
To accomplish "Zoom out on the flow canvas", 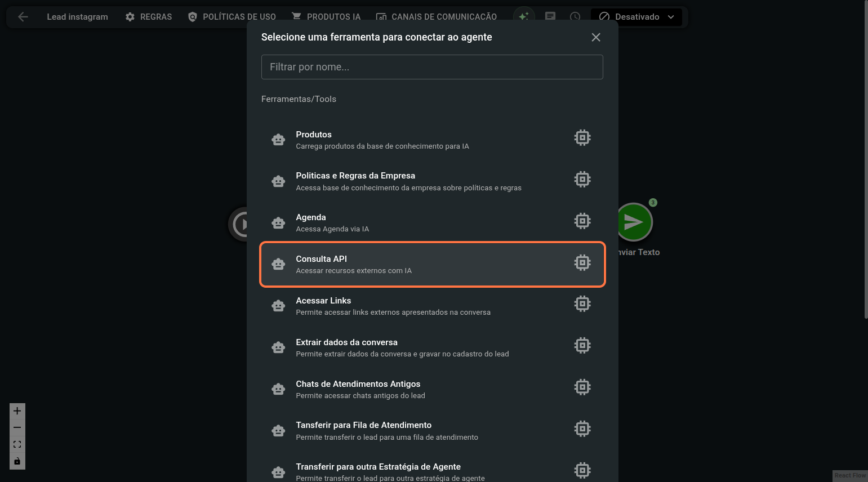I will point(17,428).
